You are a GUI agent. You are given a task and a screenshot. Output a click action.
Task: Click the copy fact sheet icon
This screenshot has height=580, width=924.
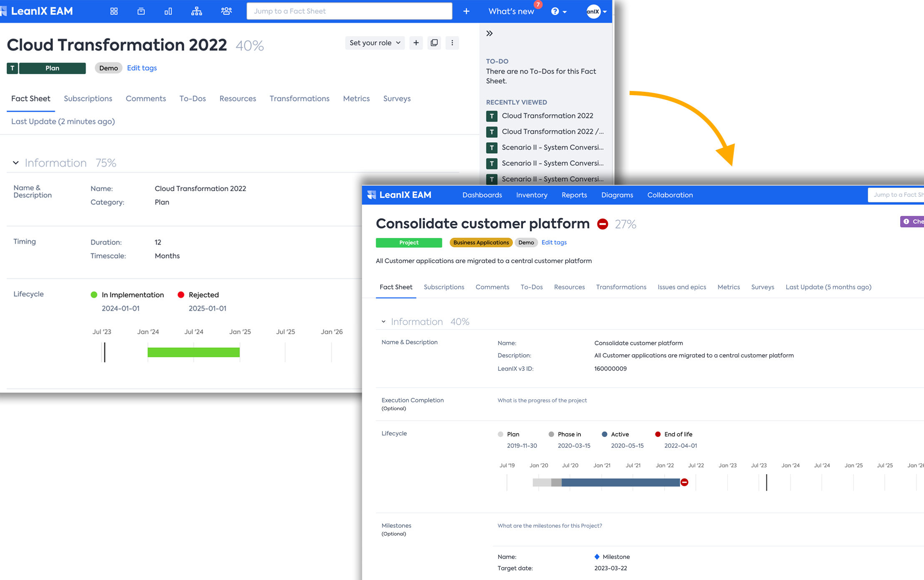pos(434,43)
